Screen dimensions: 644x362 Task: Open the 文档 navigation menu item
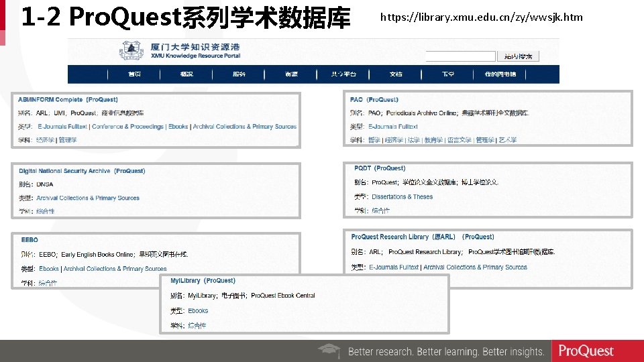click(396, 74)
